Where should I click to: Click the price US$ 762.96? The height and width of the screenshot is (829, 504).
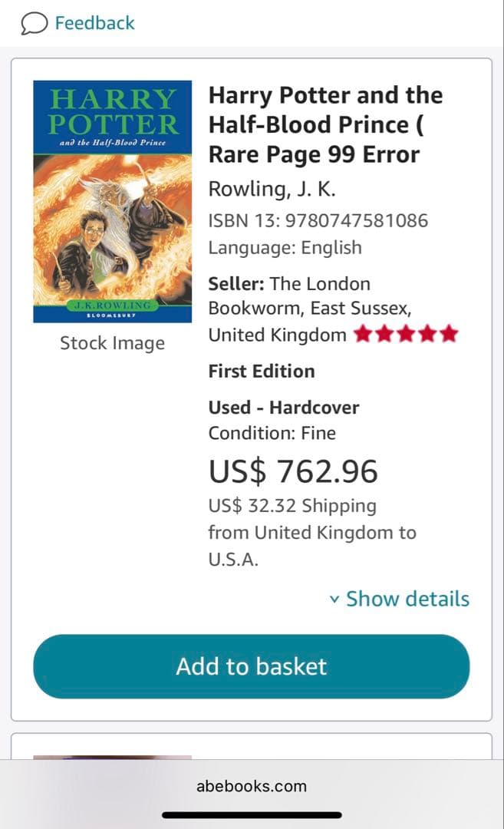coord(292,471)
